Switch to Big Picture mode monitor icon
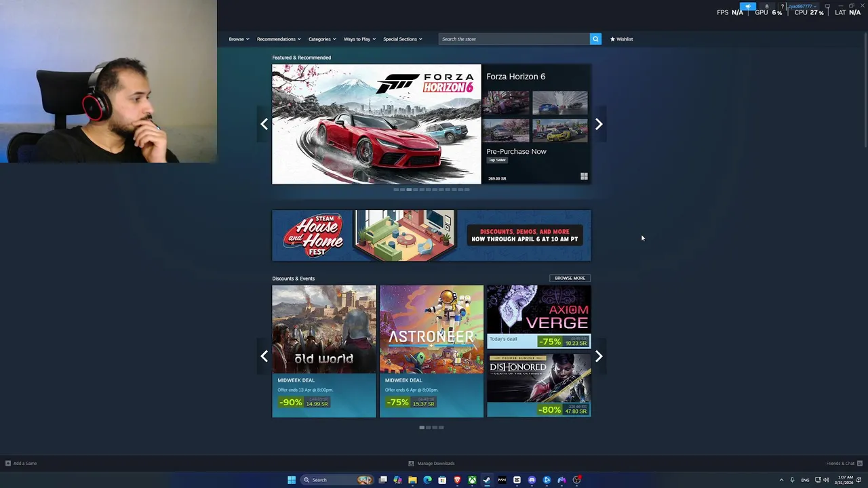This screenshot has height=488, width=868. tap(827, 6)
